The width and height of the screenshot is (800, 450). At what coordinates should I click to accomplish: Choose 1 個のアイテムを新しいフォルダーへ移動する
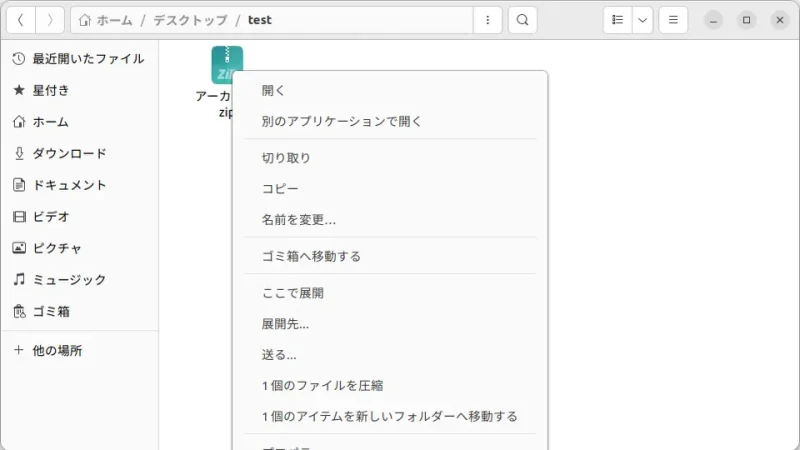[390, 416]
